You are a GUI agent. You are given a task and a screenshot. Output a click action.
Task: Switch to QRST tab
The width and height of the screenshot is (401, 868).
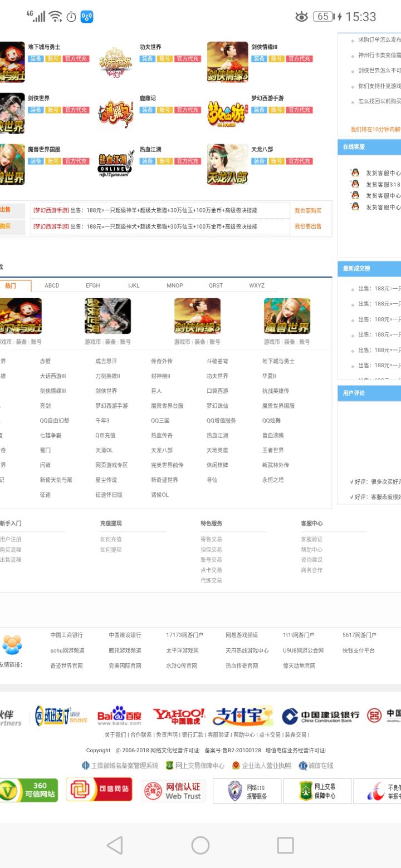[216, 285]
